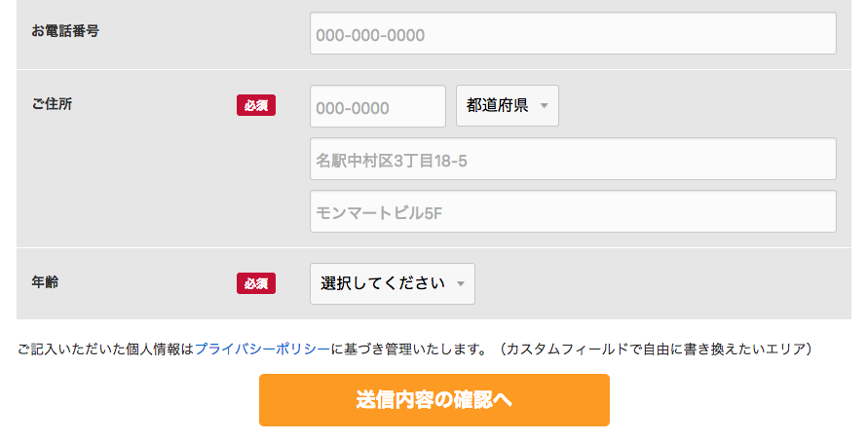
Task: Click the text ご記入いただいた個人情報は
Action: pos(105,348)
